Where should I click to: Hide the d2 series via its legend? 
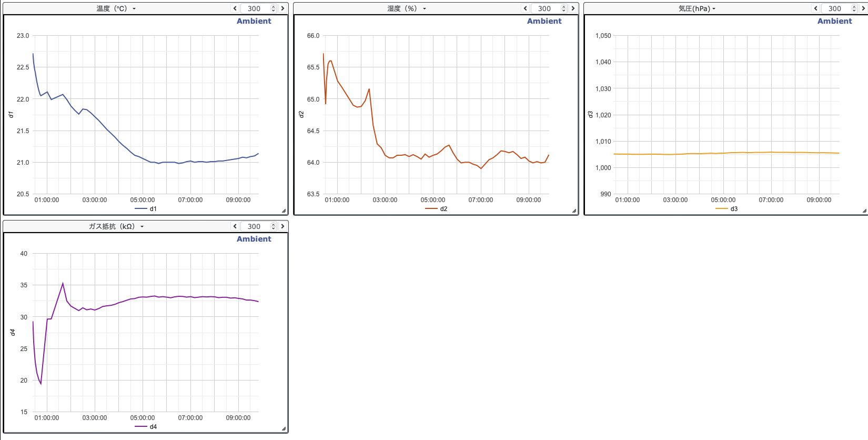coord(437,209)
